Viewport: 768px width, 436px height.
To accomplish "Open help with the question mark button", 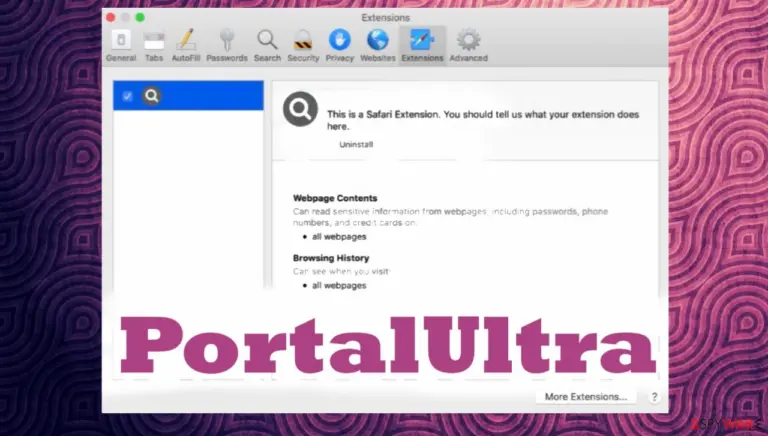I will coord(654,397).
